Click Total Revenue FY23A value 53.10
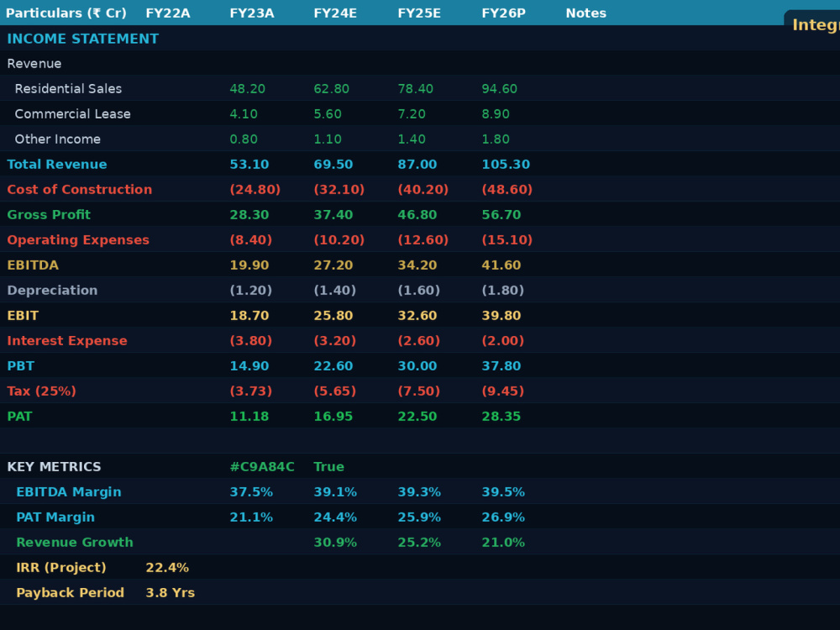 [x=249, y=165]
